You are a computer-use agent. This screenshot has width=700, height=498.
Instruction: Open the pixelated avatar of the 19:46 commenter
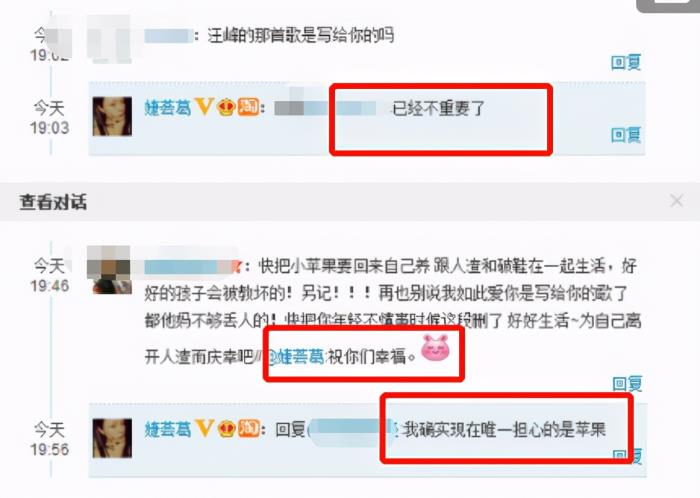click(109, 270)
